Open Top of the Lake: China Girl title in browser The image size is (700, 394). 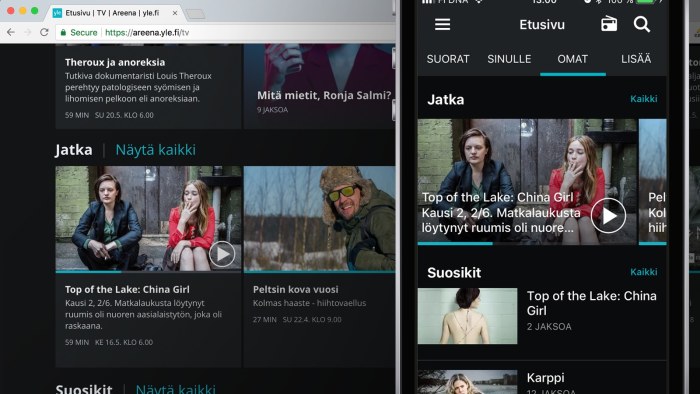(127, 289)
